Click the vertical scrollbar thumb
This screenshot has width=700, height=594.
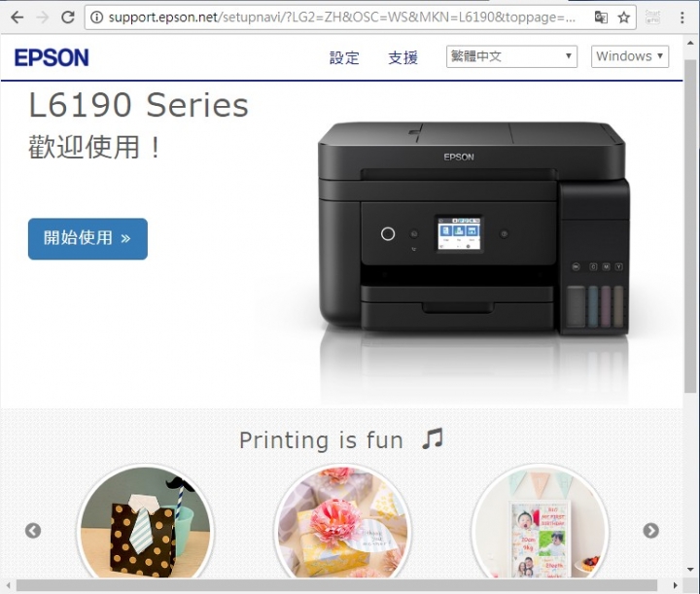(x=690, y=226)
